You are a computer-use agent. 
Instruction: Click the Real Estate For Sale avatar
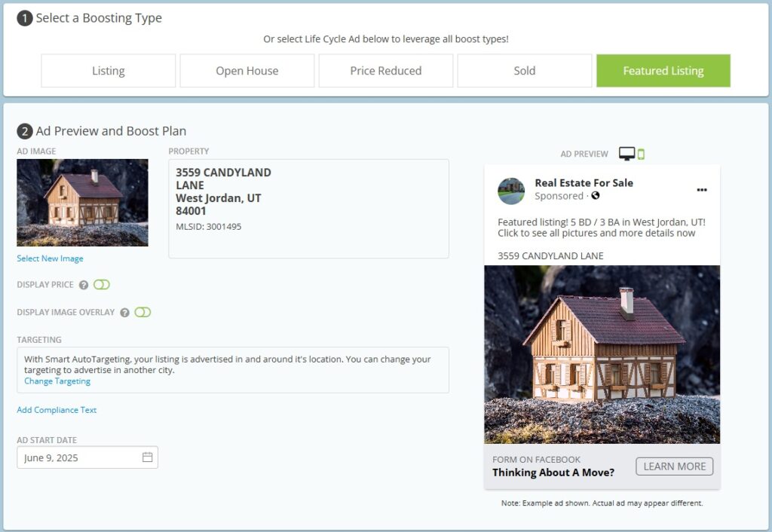(511, 191)
